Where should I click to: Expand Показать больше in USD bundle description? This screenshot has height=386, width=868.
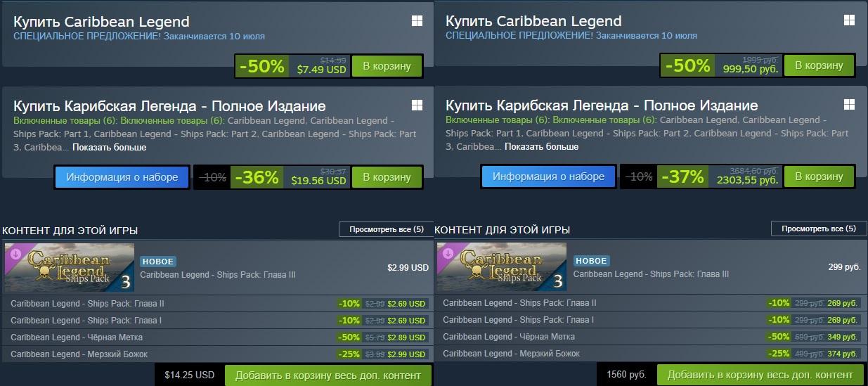[109, 148]
